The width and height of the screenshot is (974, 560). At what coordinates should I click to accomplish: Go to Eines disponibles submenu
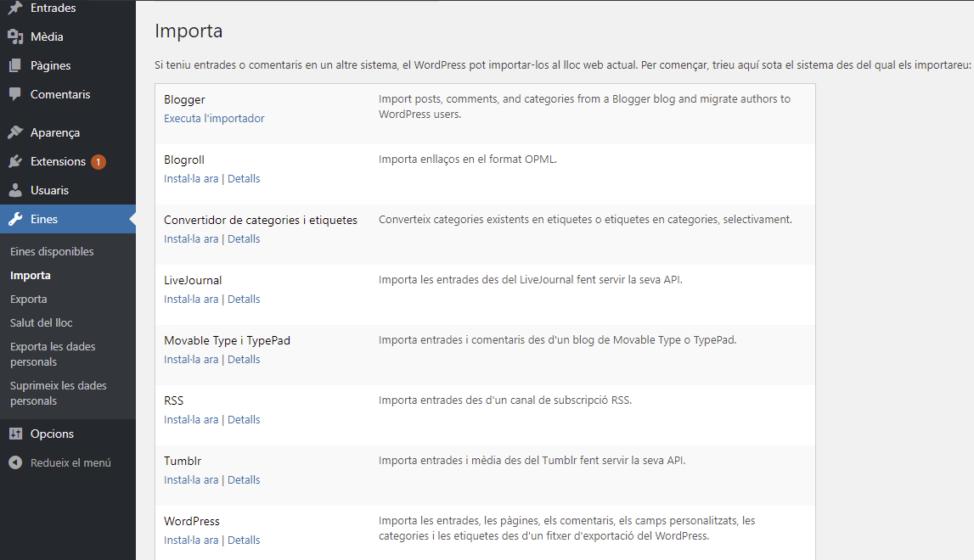click(52, 251)
